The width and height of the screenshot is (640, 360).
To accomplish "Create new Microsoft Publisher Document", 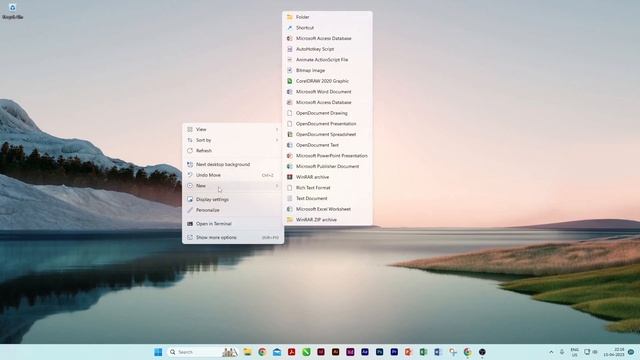I will (x=327, y=167).
